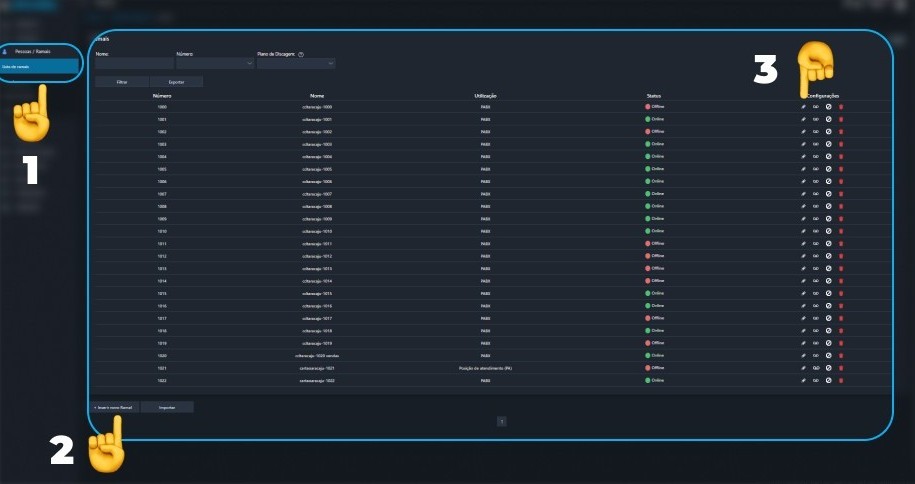This screenshot has width=915, height=484.
Task: Open the link icon for extension 1000
Action: pyautogui.click(x=816, y=107)
